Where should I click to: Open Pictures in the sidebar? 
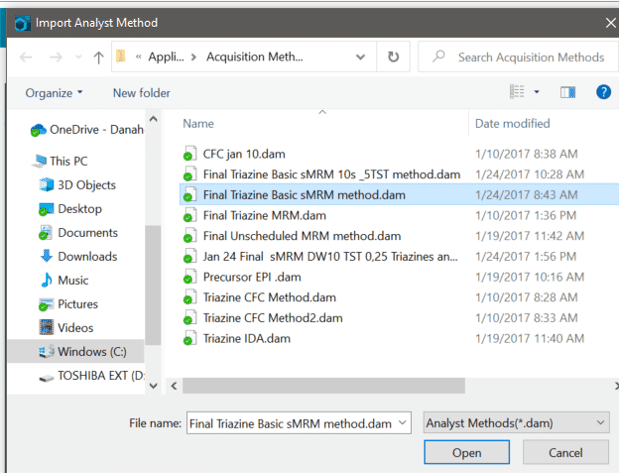coord(68,304)
